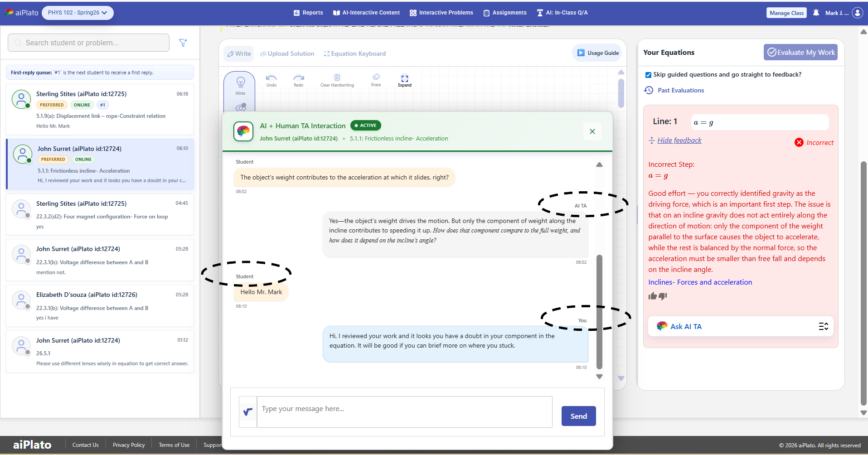Click the #1 queue badge on Sterling Stites
The width and height of the screenshot is (868, 455).
(x=102, y=105)
